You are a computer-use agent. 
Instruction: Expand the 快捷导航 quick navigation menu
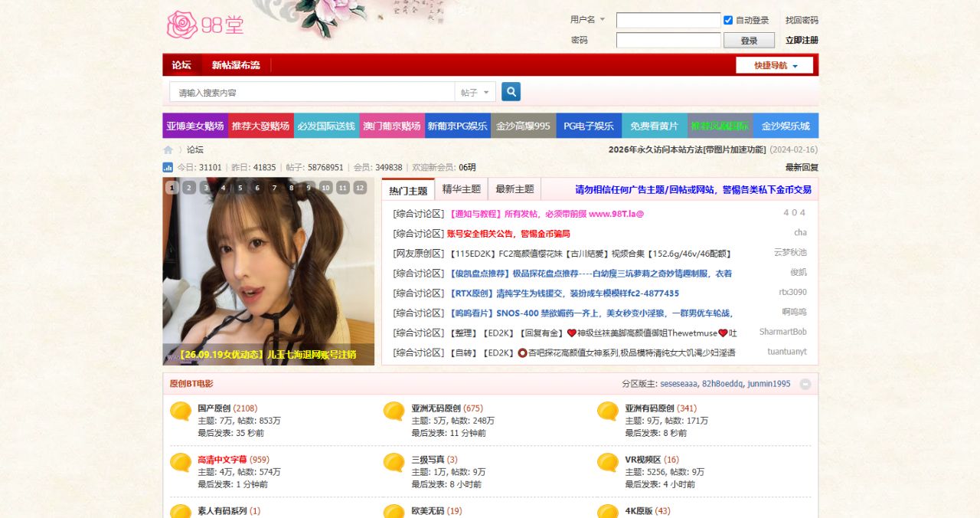click(x=776, y=65)
